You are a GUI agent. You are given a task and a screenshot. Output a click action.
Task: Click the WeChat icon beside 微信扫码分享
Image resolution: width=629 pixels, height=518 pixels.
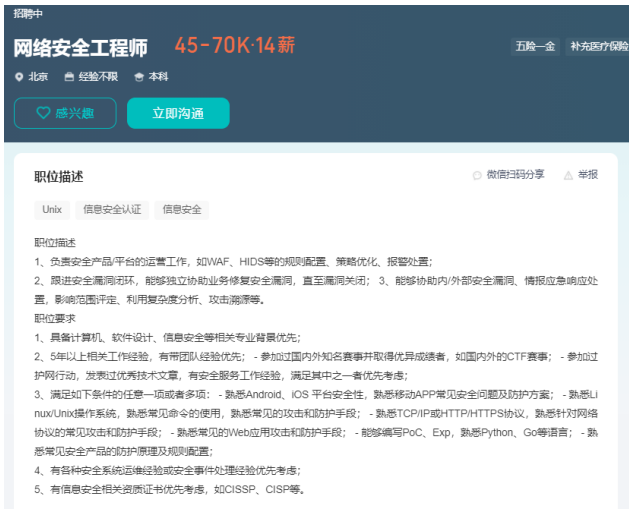(x=477, y=175)
